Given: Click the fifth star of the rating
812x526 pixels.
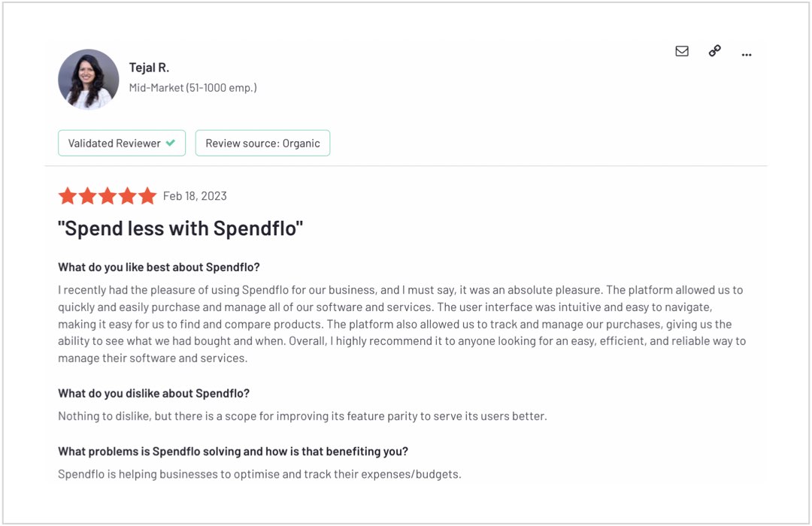Looking at the screenshot, I should pyautogui.click(x=147, y=195).
